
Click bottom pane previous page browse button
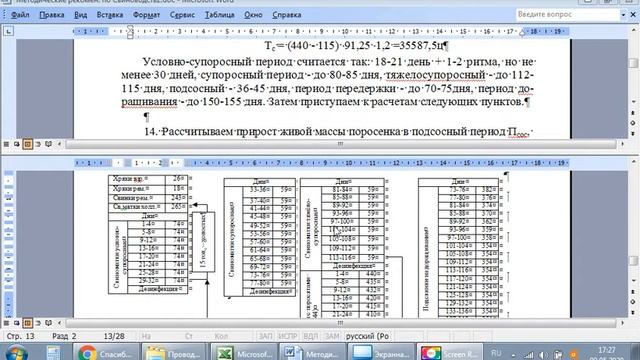pos(633,292)
